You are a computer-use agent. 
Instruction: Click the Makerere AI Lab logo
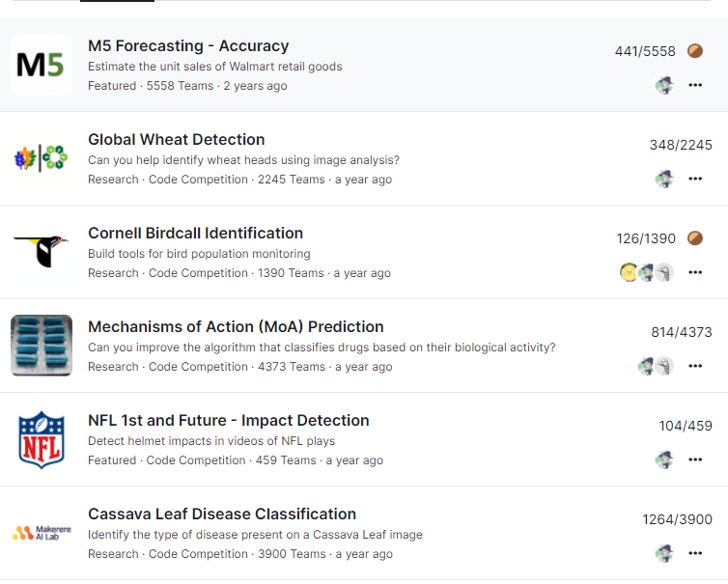coord(42,533)
